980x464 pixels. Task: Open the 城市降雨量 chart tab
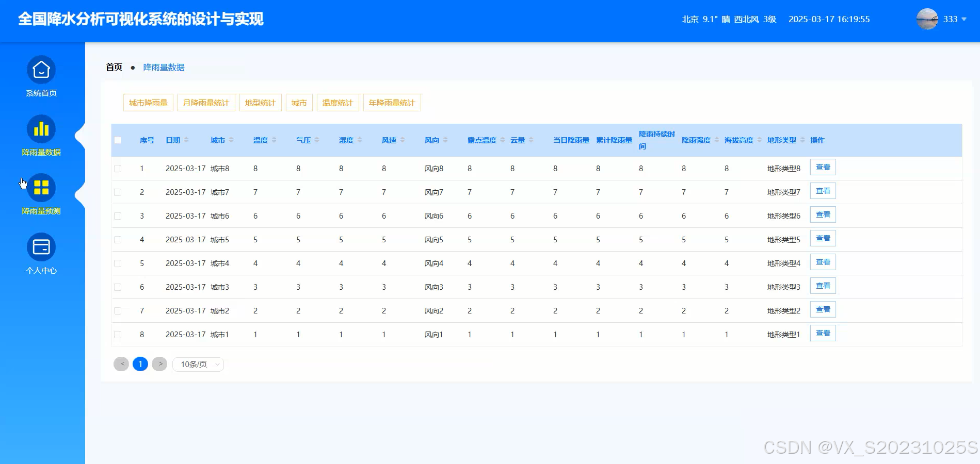(148, 103)
